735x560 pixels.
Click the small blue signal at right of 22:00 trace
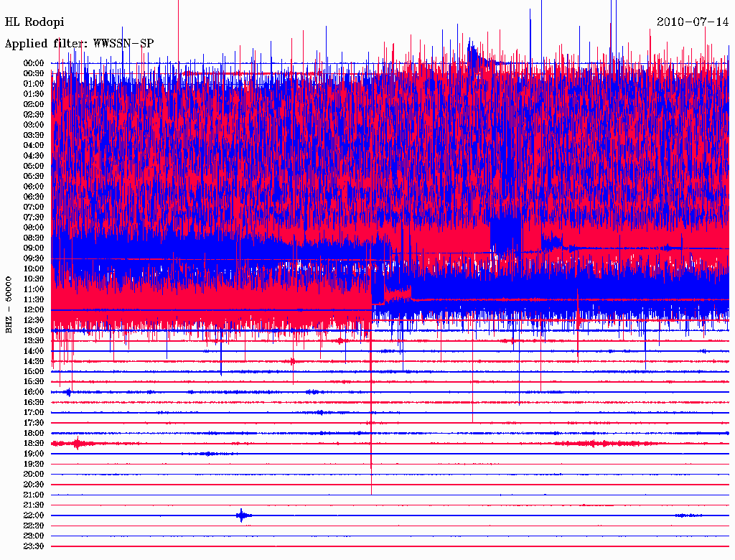coord(689,515)
